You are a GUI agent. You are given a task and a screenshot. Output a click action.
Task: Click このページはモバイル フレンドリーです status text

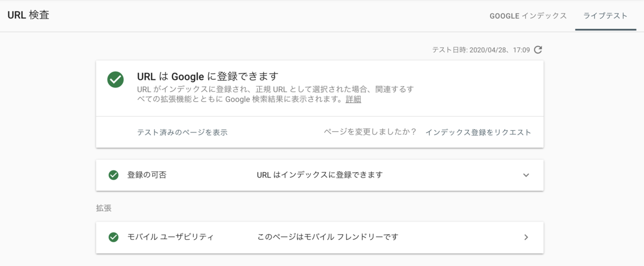click(327, 237)
